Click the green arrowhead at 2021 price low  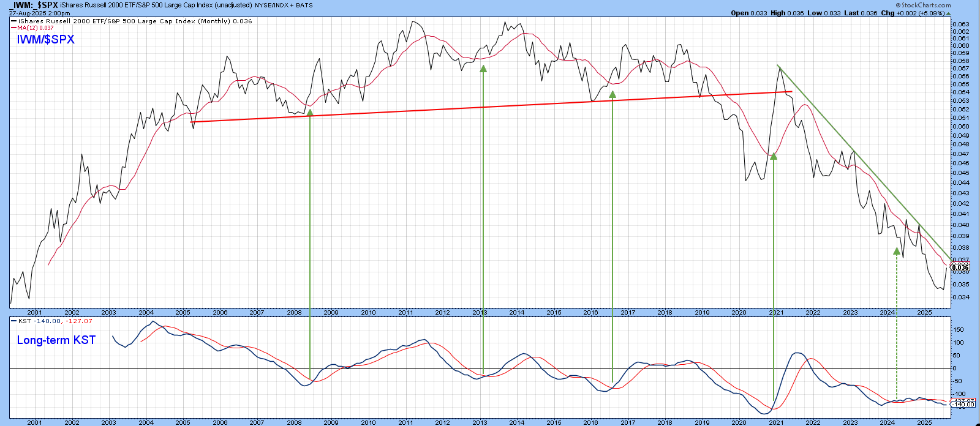pos(774,156)
